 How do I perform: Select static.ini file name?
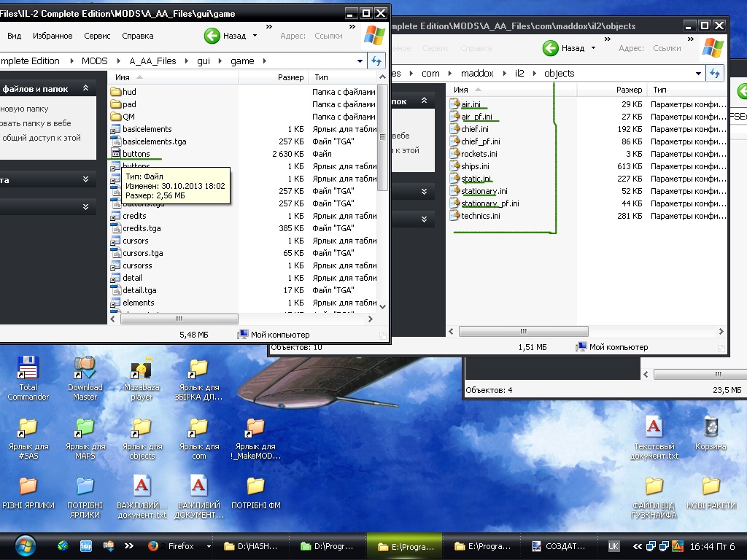click(x=476, y=179)
